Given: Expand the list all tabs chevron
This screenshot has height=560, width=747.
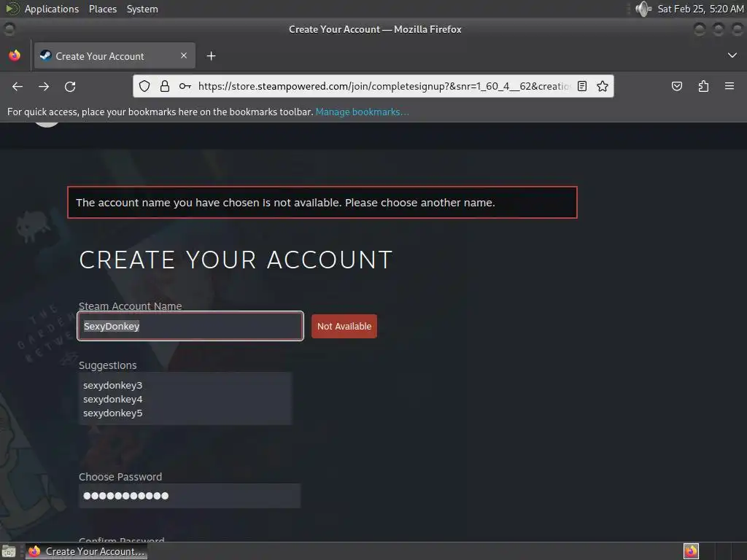Looking at the screenshot, I should click(x=732, y=55).
